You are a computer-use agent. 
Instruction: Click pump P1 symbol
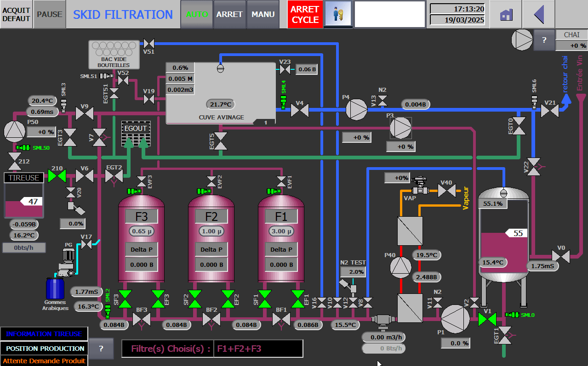[455, 317]
